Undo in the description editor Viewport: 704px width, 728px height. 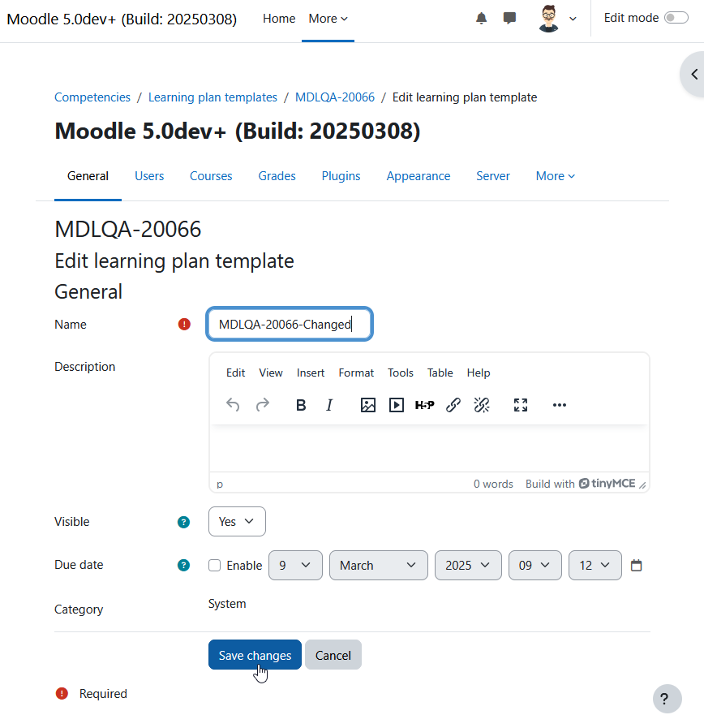[233, 405]
